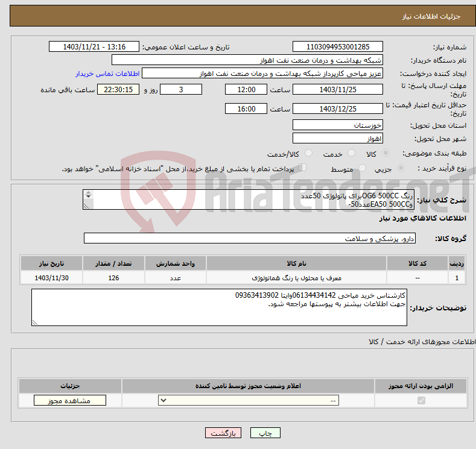Click مشاهده مجوز button

coord(70,401)
